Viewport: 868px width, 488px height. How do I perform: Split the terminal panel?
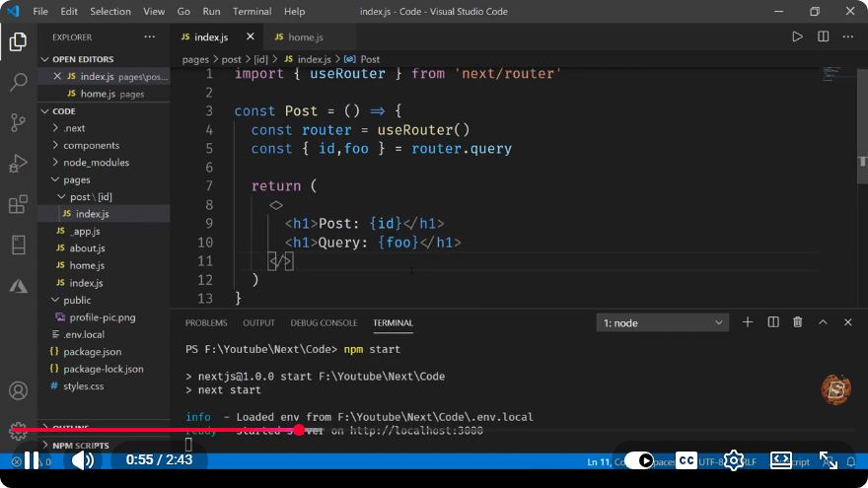coord(773,322)
